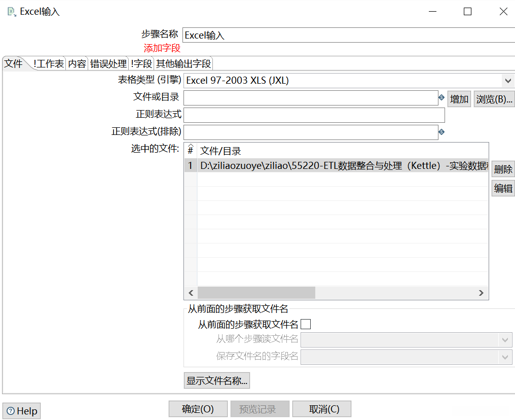Click the # column header
Image resolution: width=515 pixels, height=420 pixels.
pyautogui.click(x=191, y=151)
